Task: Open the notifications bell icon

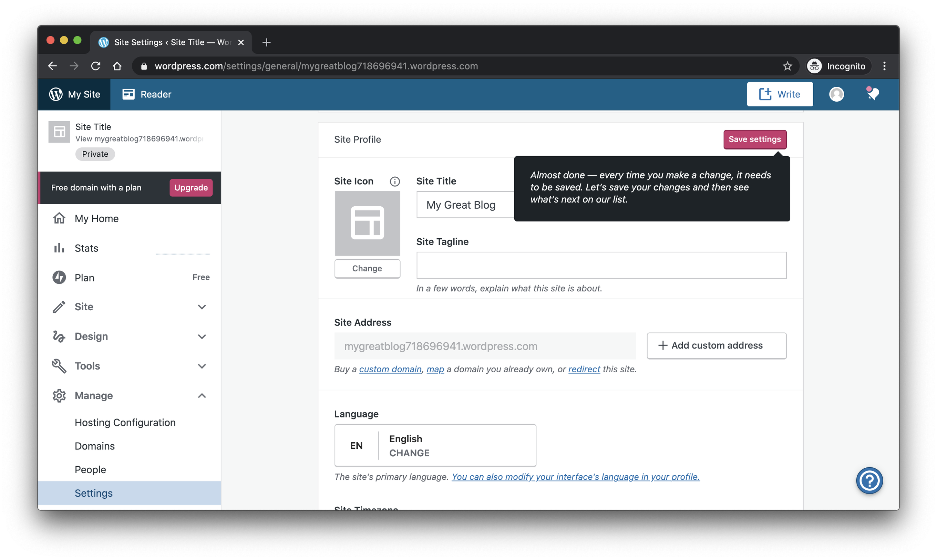Action: [x=873, y=94]
